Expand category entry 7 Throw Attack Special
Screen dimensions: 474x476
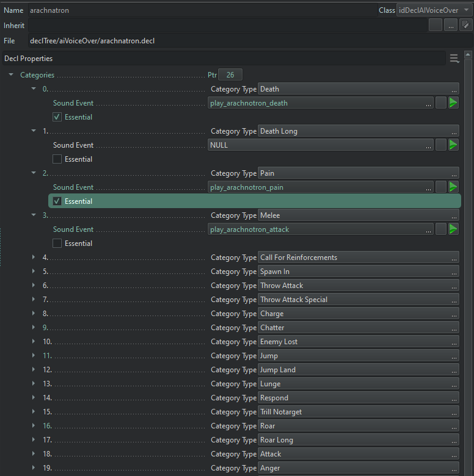[x=34, y=299]
